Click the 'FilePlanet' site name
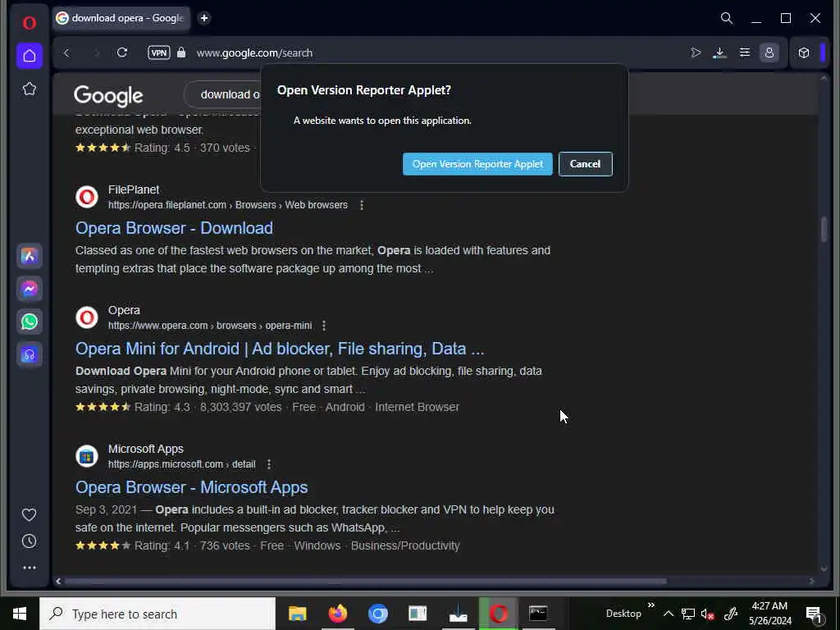 click(x=134, y=189)
